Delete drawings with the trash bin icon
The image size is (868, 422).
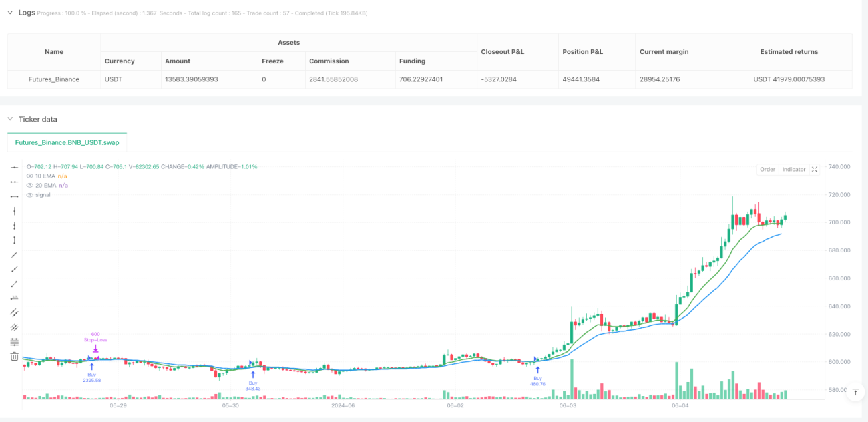14,357
